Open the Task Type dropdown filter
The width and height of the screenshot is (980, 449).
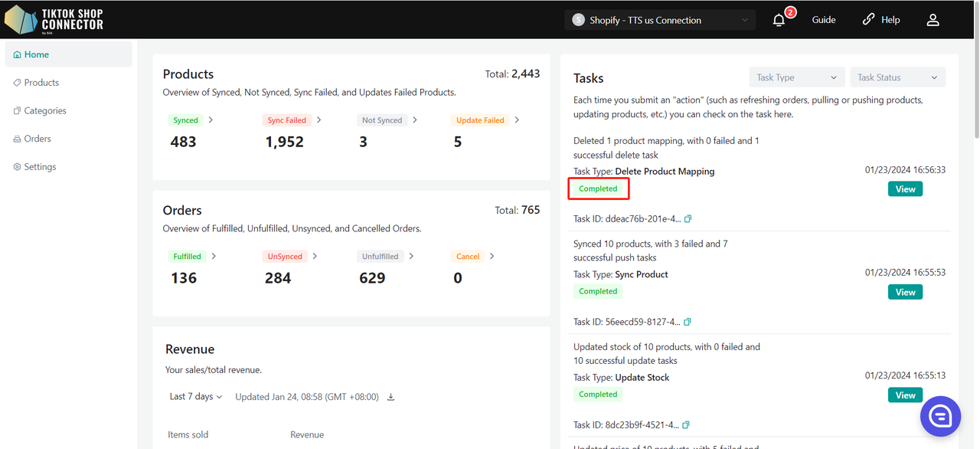point(797,77)
